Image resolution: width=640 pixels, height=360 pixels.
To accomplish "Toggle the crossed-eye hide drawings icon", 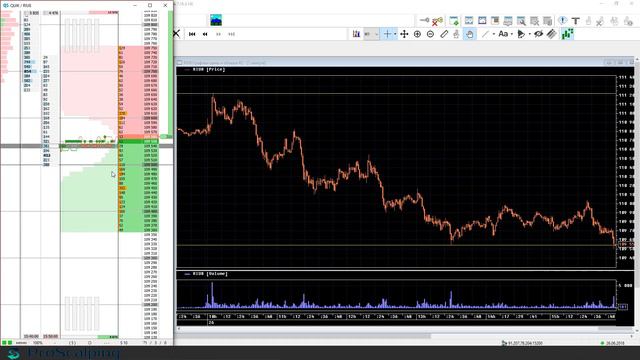I will click(539, 34).
